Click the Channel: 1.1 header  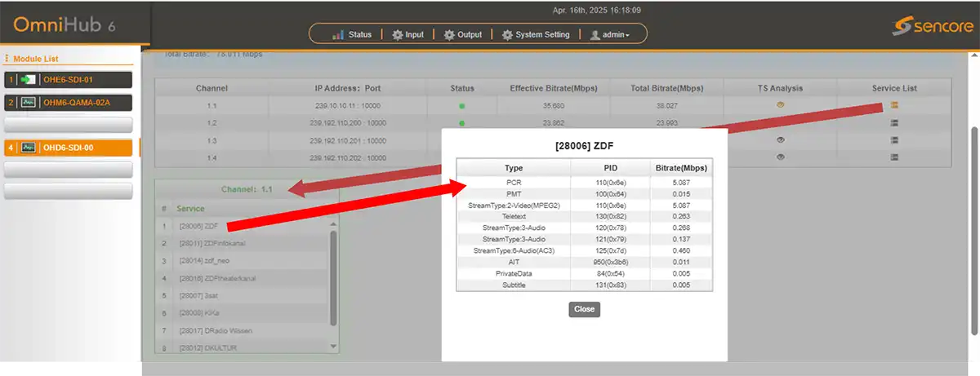[x=247, y=189]
